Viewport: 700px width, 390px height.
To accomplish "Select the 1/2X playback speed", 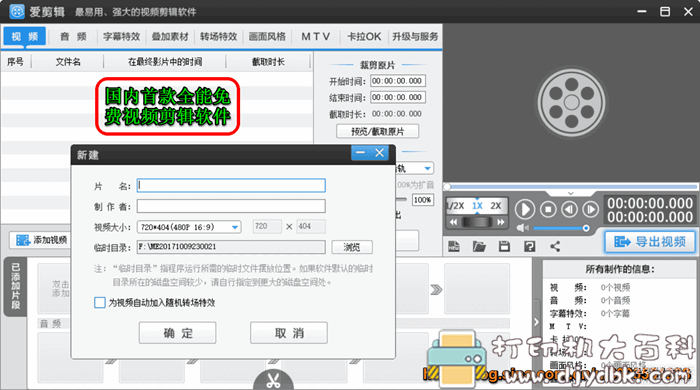I will point(455,206).
